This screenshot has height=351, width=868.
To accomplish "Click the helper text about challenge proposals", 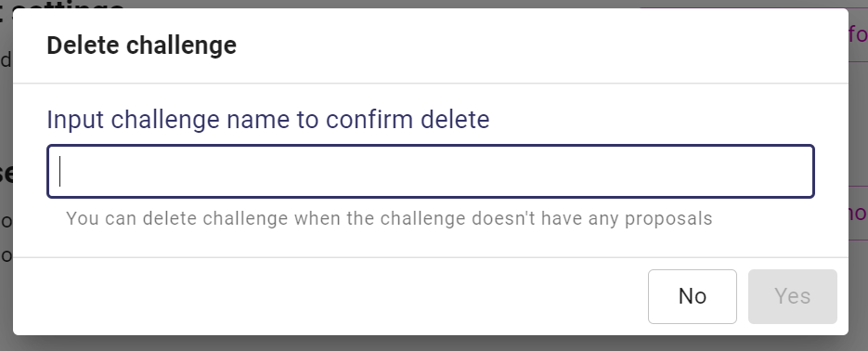I will coord(389,219).
